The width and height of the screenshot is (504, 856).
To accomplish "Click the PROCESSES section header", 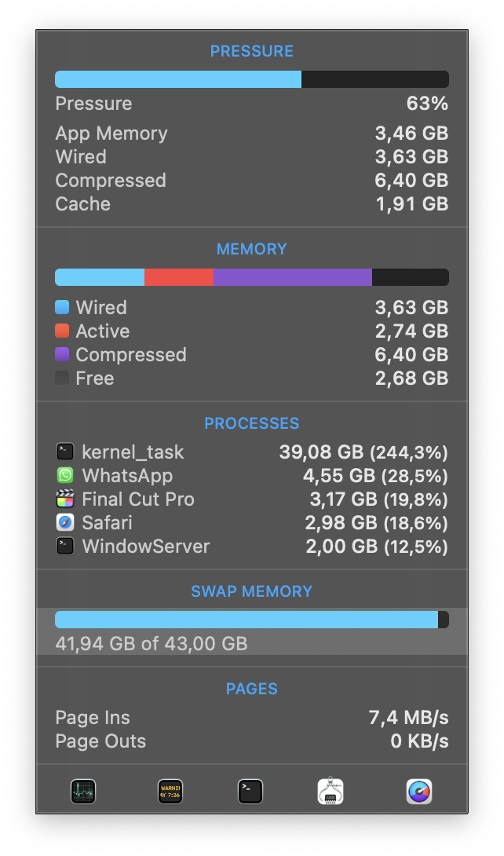I will click(x=251, y=423).
